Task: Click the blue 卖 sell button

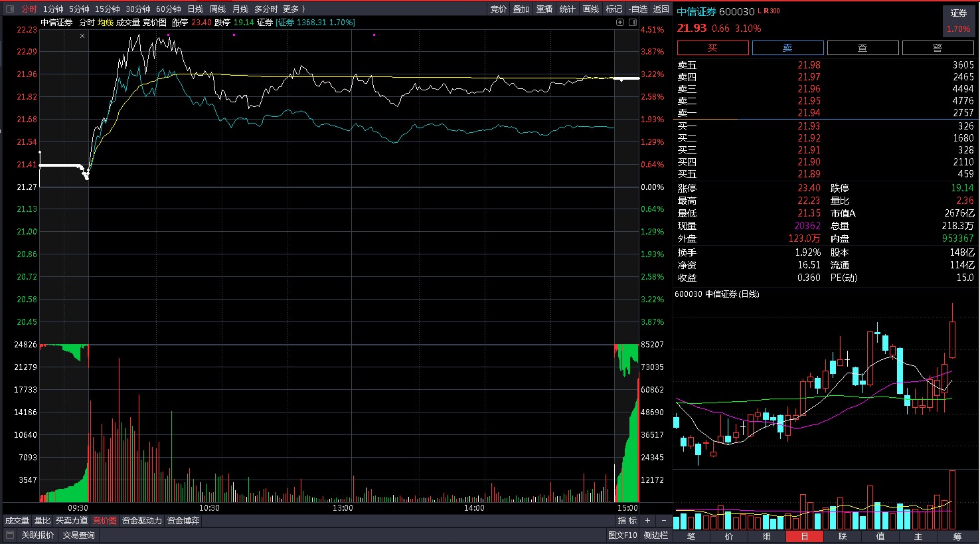Action: tap(788, 48)
